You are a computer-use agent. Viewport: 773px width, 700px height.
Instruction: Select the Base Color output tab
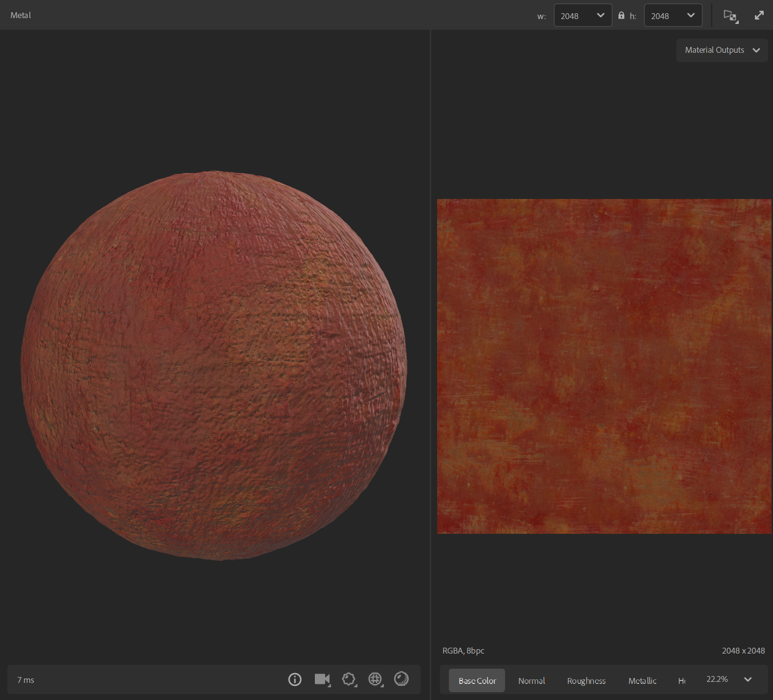point(477,681)
